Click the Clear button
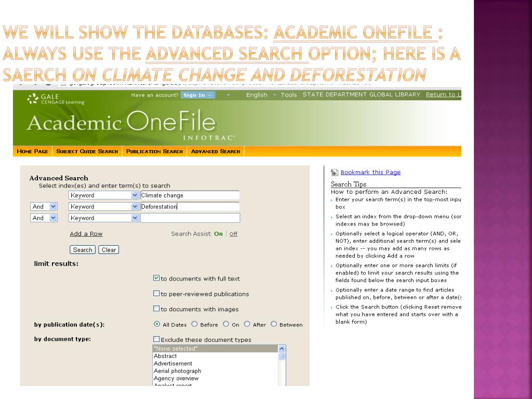The height and width of the screenshot is (399, 532). [109, 250]
